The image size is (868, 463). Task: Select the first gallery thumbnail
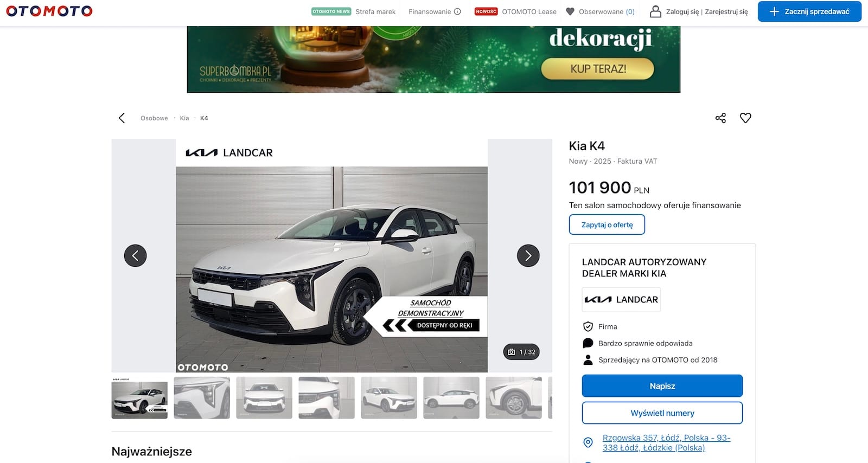click(139, 398)
